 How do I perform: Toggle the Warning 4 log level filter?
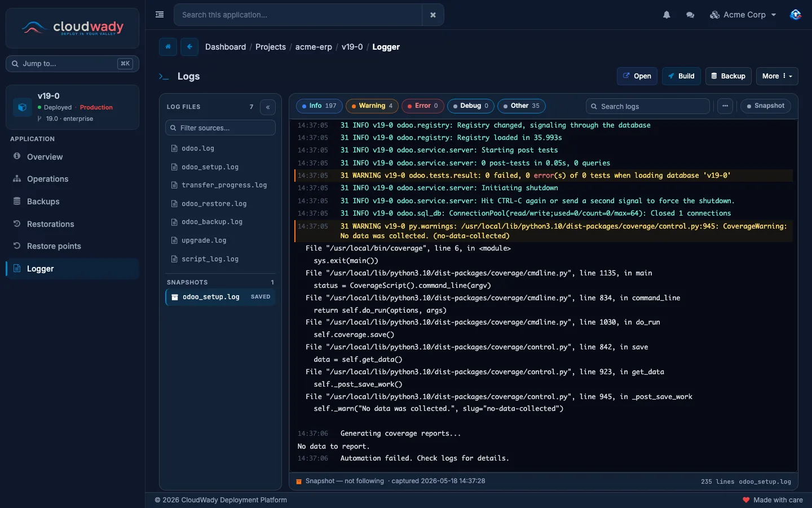pos(372,106)
